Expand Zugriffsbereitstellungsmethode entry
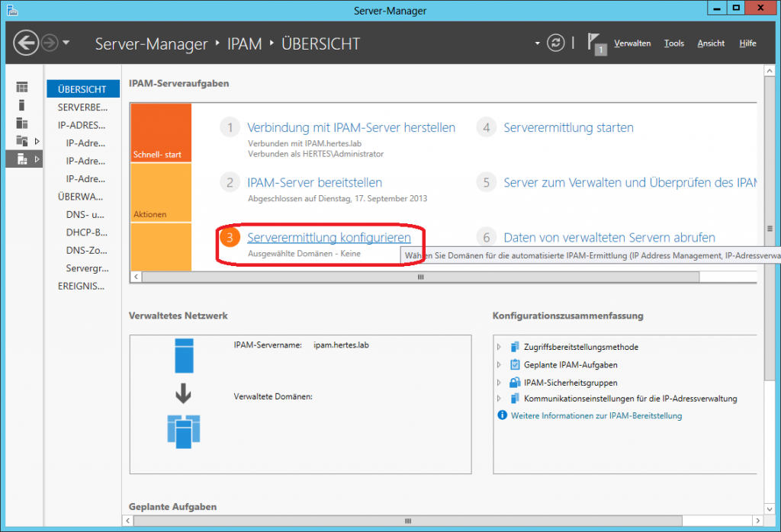This screenshot has width=781, height=532. (500, 347)
